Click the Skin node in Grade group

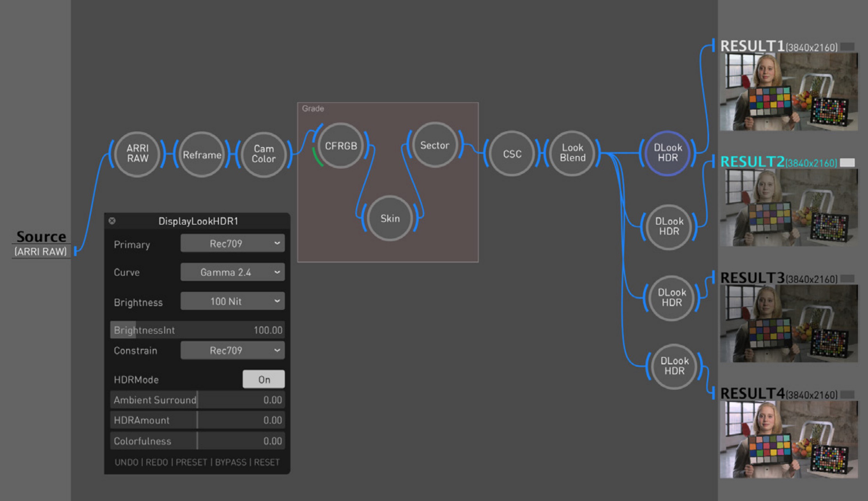pos(389,218)
